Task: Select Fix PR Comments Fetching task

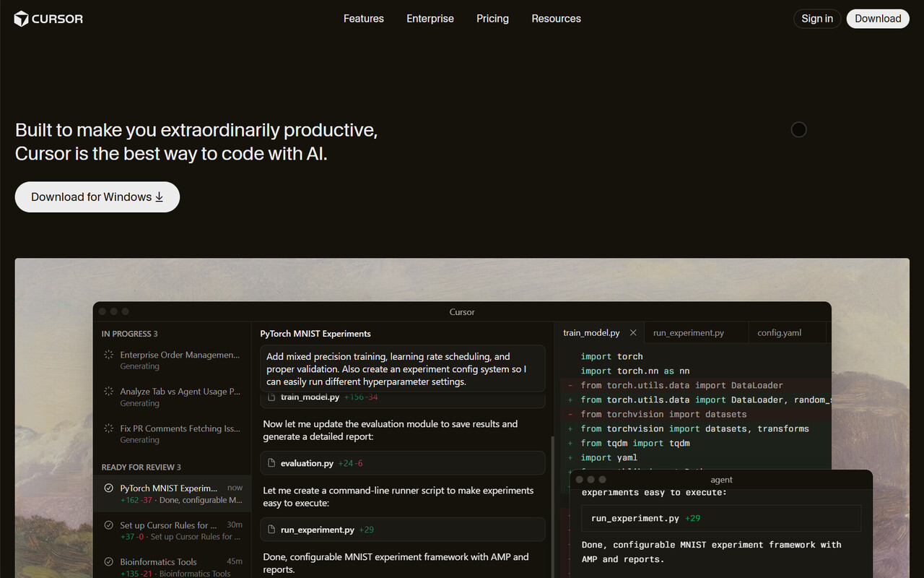Action: tap(180, 428)
